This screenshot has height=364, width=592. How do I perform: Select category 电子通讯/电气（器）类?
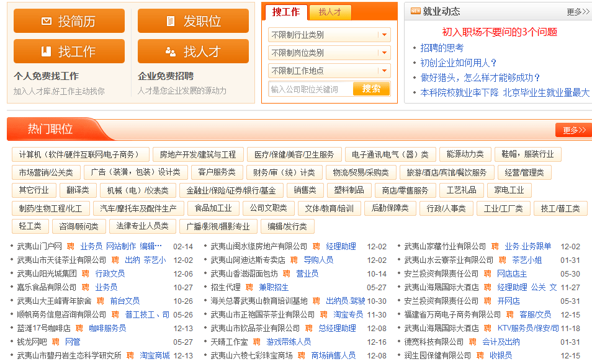(x=390, y=154)
